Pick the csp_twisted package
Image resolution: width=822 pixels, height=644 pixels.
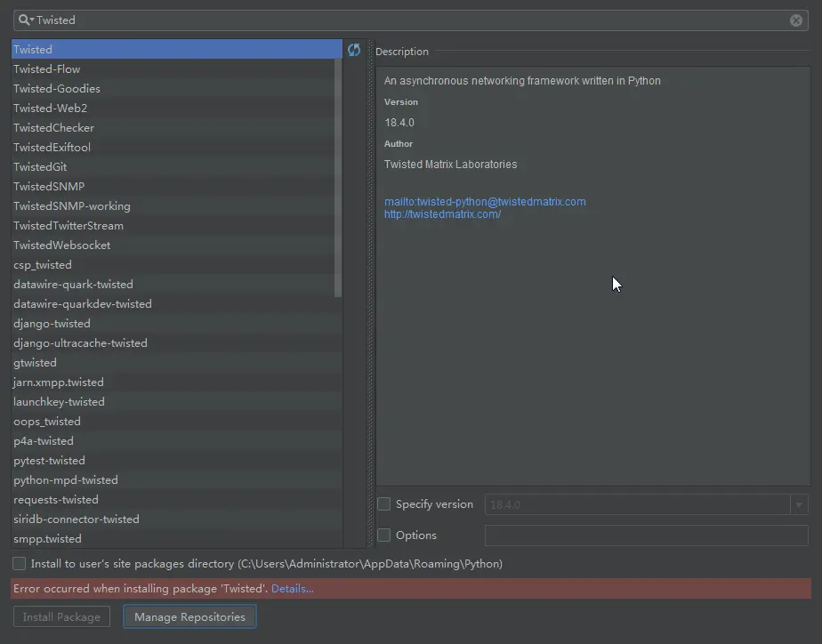pos(177,264)
